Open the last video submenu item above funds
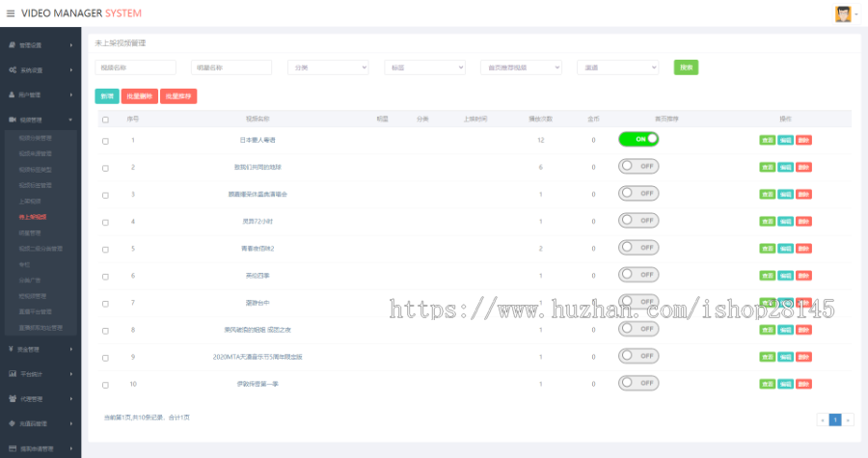 41,328
